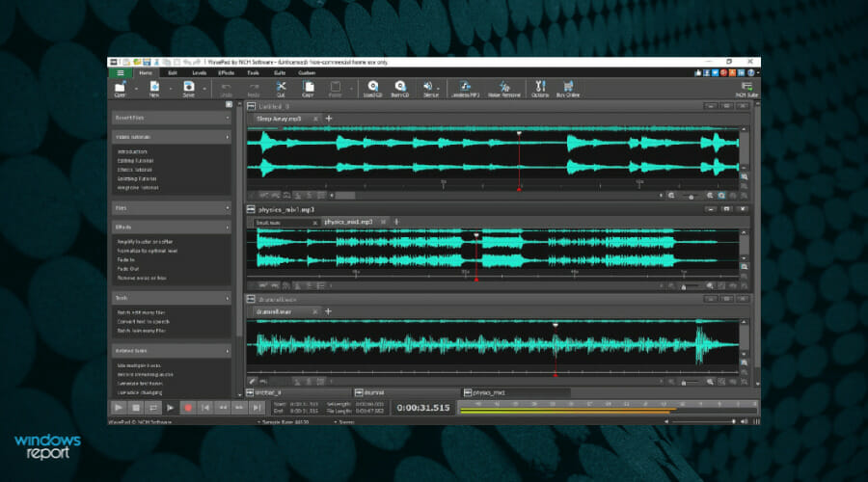Expand the Save button dropdown arrow

click(204, 89)
